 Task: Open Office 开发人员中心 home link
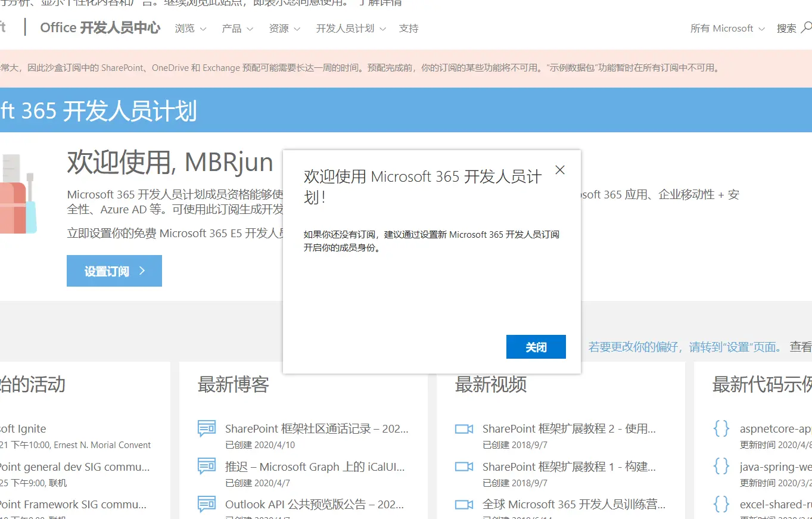(x=100, y=27)
